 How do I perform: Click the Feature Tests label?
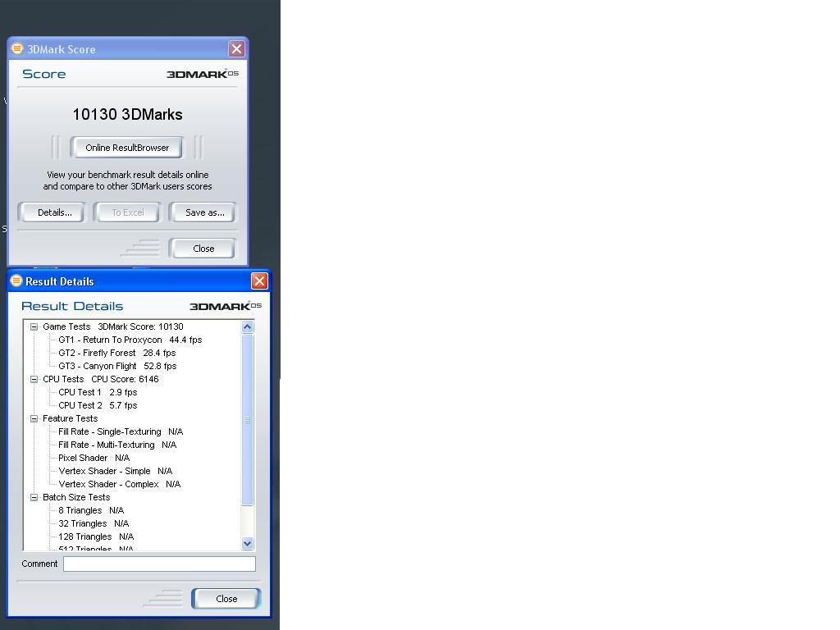tap(71, 418)
